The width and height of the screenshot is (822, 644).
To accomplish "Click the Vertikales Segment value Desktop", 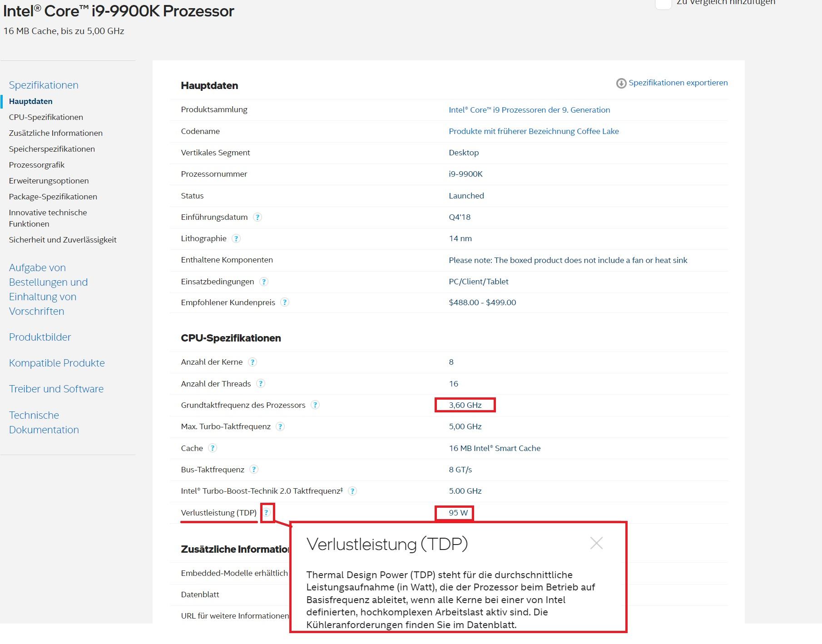I will tap(464, 153).
